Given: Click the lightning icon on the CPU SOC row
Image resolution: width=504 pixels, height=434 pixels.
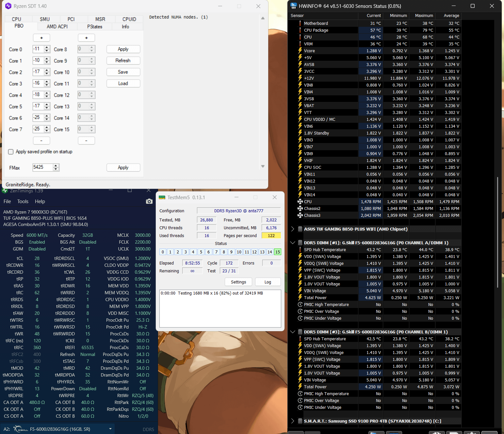Looking at the screenshot, I should point(300,167).
